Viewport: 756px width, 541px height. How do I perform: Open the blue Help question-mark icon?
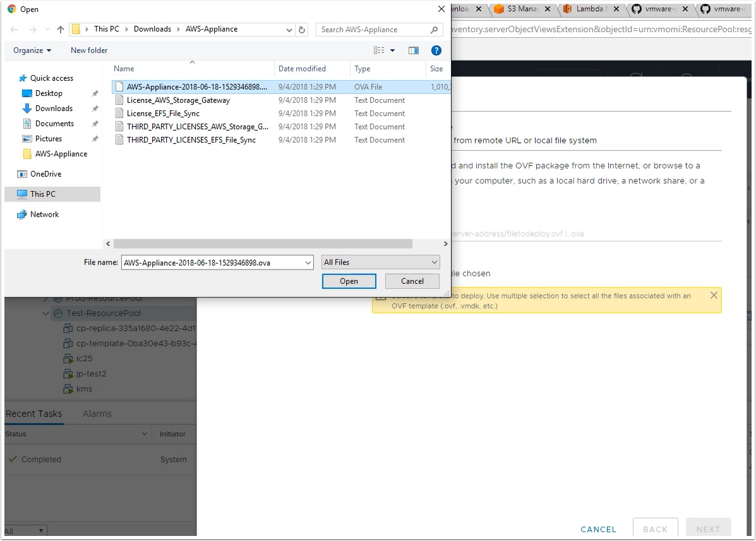[436, 50]
